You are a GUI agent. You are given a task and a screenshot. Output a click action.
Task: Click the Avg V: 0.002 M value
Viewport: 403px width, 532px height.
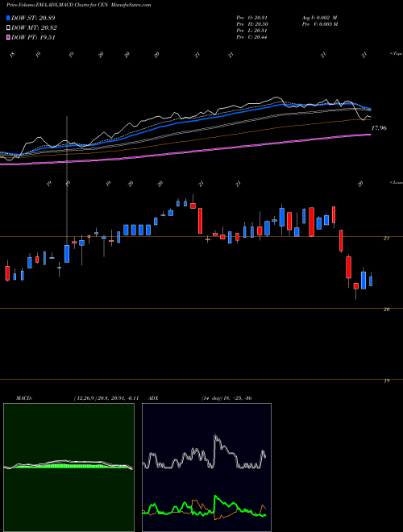(319, 18)
